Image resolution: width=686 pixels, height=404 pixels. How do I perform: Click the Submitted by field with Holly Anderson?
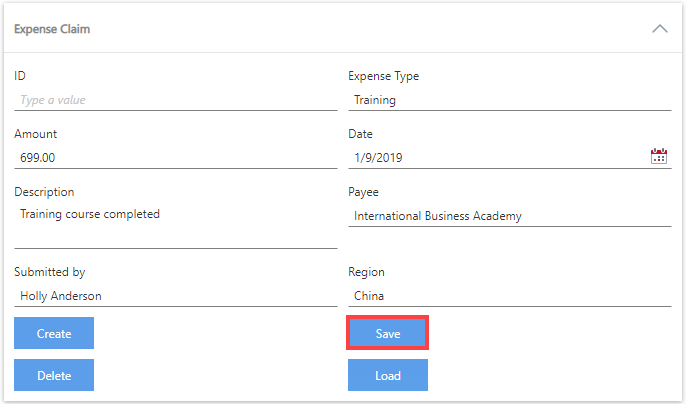click(175, 296)
